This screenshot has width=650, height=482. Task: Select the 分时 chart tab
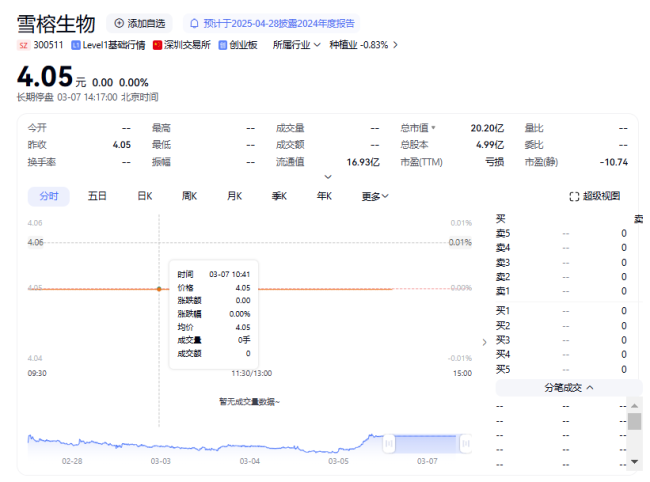[49, 196]
